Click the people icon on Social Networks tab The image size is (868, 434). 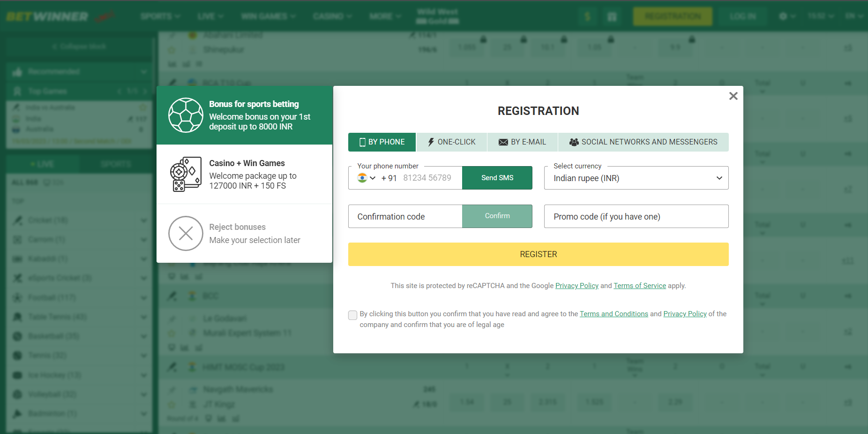point(574,142)
